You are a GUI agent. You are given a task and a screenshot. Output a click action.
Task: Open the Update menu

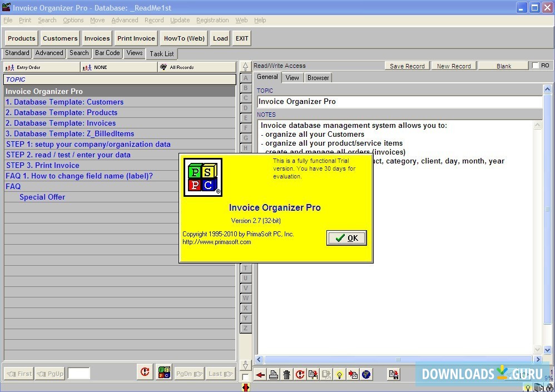click(180, 20)
